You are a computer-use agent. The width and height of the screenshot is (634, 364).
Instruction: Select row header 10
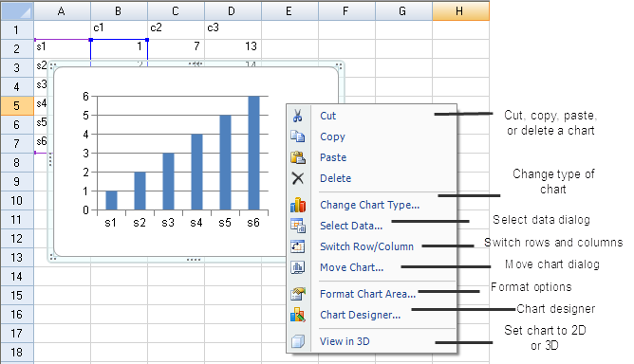pos(17,201)
